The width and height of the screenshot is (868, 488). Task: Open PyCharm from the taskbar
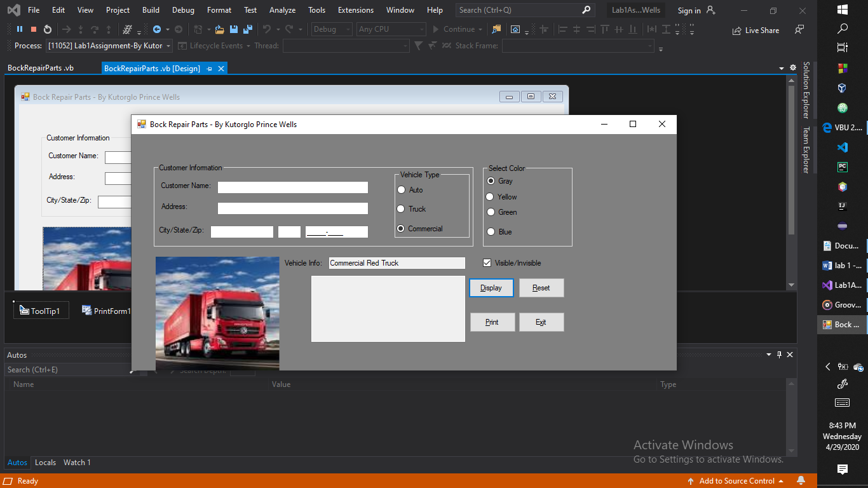pyautogui.click(x=842, y=167)
